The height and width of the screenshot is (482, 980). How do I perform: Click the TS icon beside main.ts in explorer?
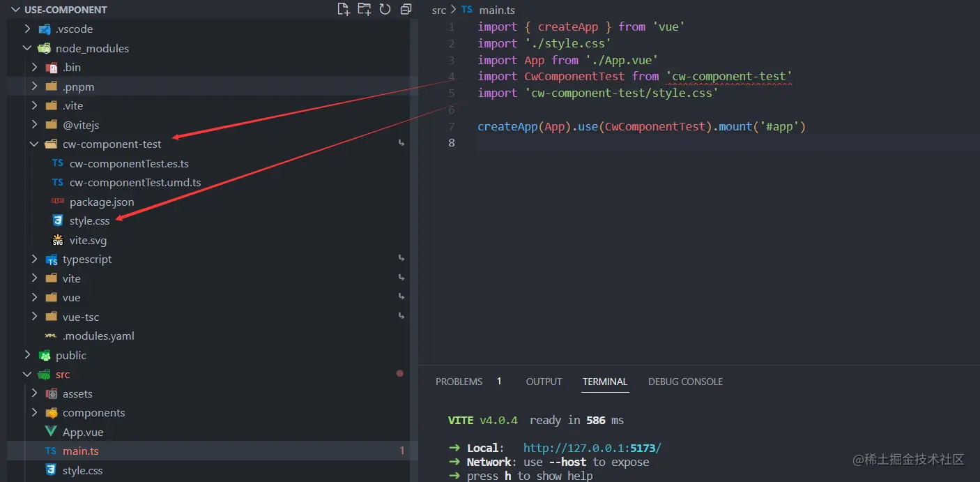(51, 451)
